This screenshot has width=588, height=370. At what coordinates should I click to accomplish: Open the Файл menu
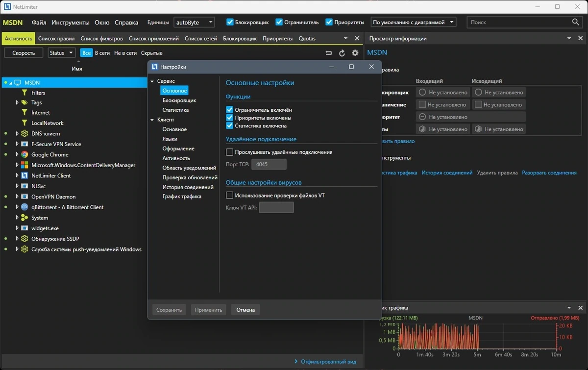pos(39,22)
